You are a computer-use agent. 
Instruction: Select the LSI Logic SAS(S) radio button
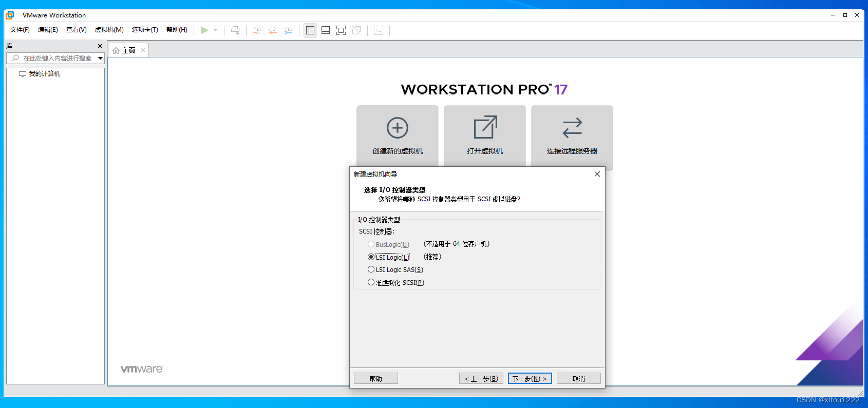[371, 269]
